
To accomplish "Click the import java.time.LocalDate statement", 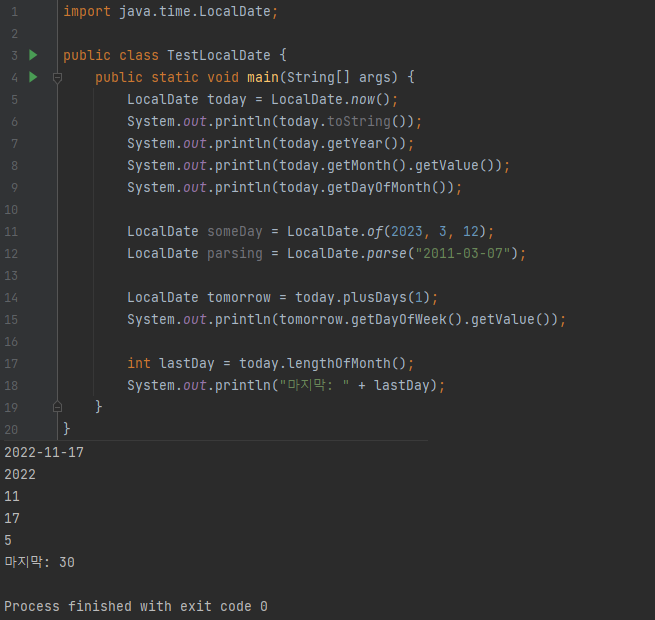I will [x=170, y=12].
